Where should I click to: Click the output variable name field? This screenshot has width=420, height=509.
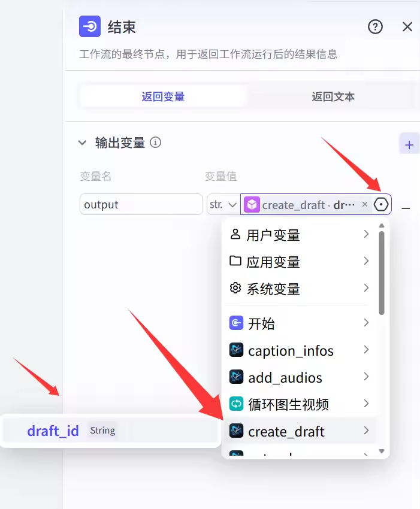pyautogui.click(x=141, y=205)
